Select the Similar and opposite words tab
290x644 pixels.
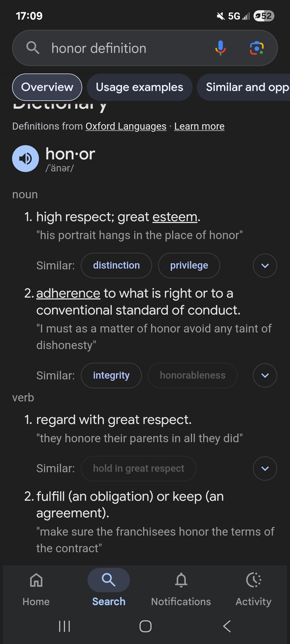click(x=244, y=87)
